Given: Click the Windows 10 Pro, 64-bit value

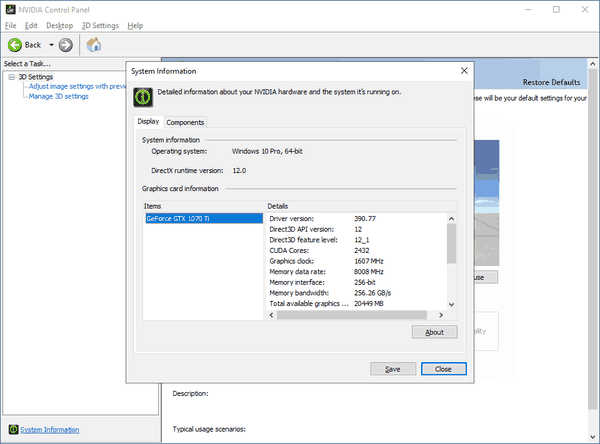Looking at the screenshot, I should click(267, 151).
